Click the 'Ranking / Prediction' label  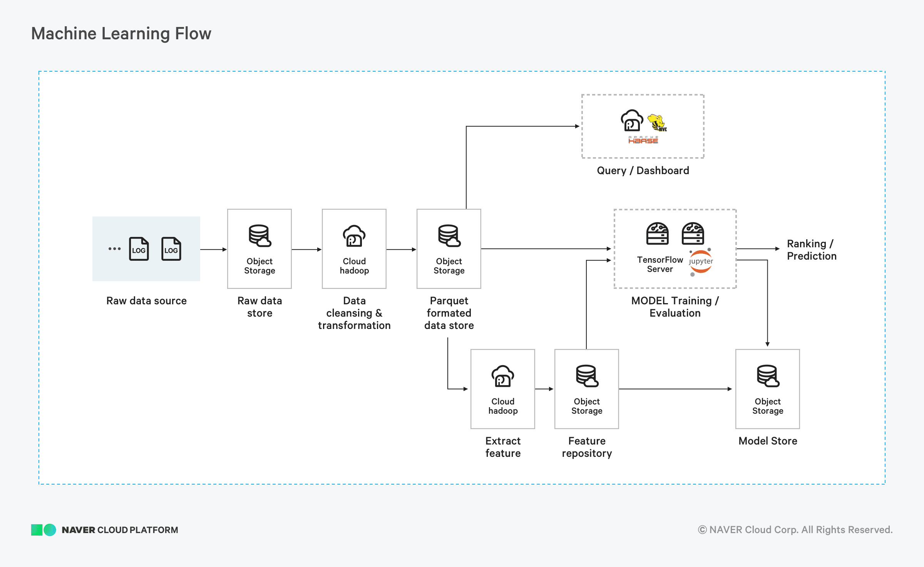[x=812, y=250]
